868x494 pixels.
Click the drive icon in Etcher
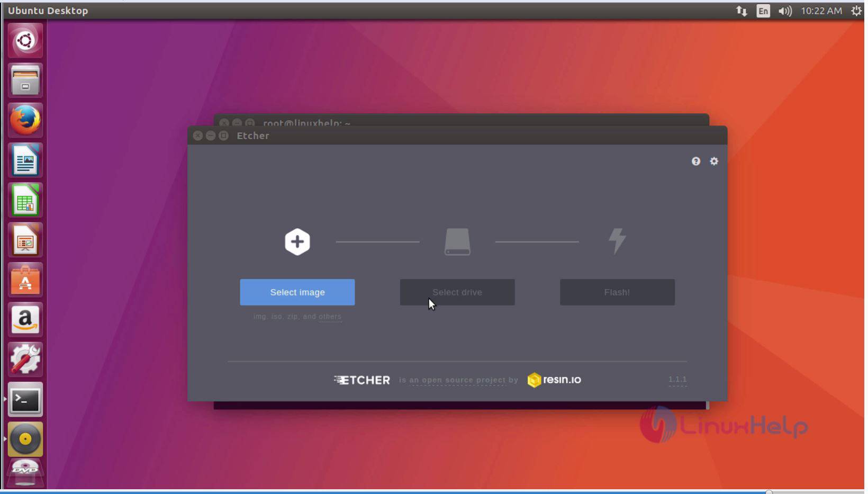457,242
